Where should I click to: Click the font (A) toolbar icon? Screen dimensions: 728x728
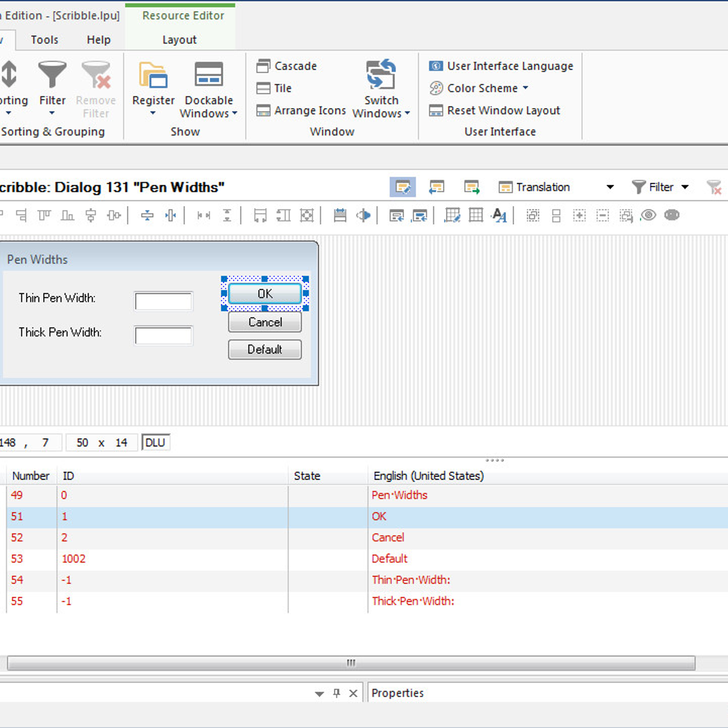[499, 215]
